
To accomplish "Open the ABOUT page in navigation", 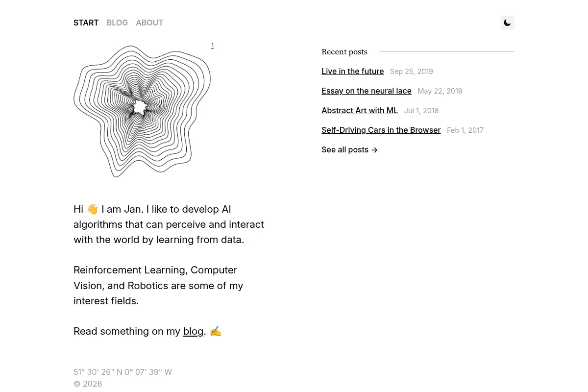I will click(x=149, y=23).
